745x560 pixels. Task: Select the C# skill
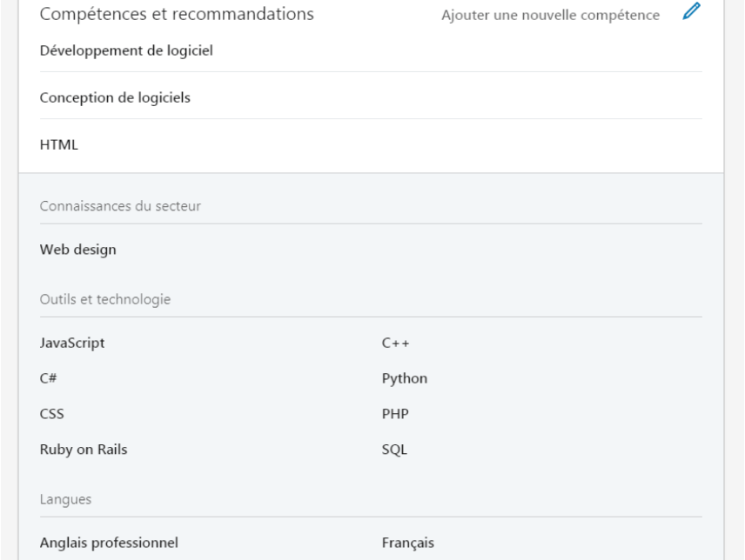pos(49,379)
